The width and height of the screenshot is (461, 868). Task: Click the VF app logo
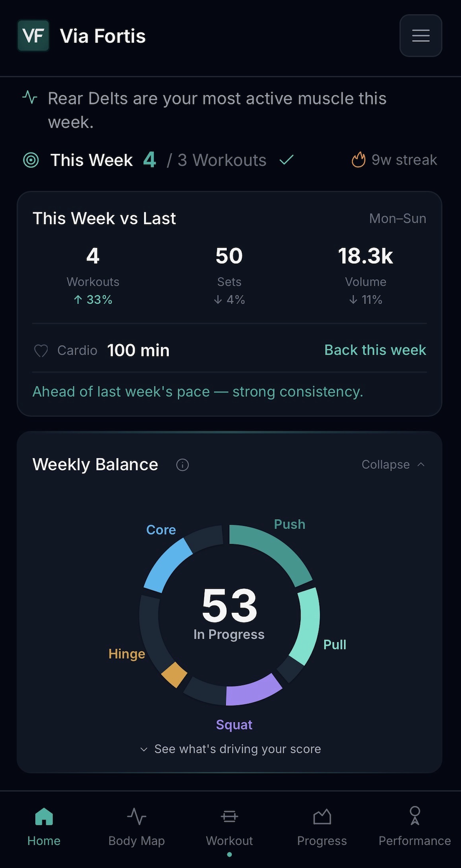pos(32,35)
